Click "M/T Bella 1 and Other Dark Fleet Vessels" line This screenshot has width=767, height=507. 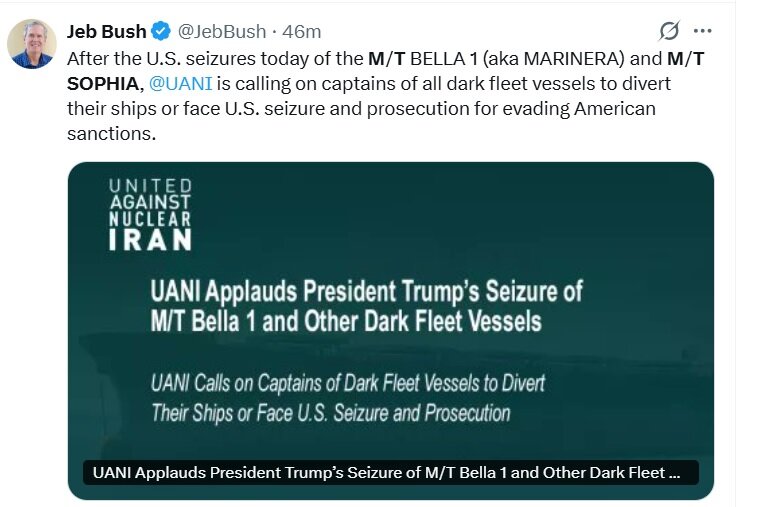346,322
